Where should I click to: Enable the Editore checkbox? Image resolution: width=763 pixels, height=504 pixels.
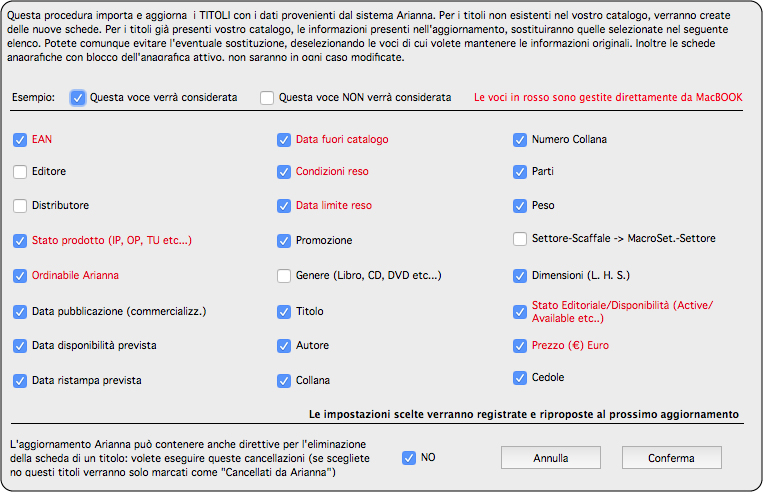tap(20, 172)
